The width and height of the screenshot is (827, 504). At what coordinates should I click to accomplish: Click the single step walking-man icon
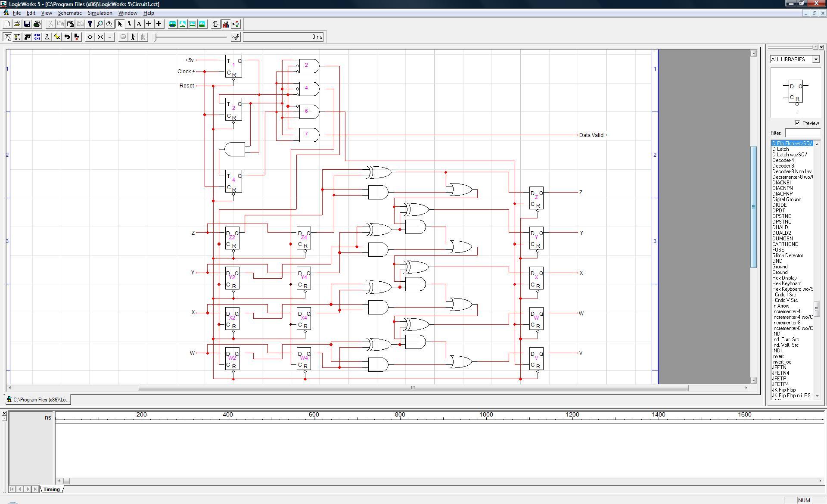click(x=133, y=37)
